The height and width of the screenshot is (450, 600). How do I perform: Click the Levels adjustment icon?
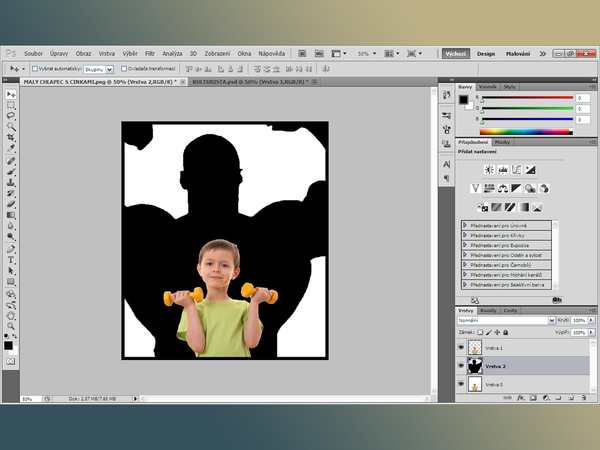pos(503,170)
